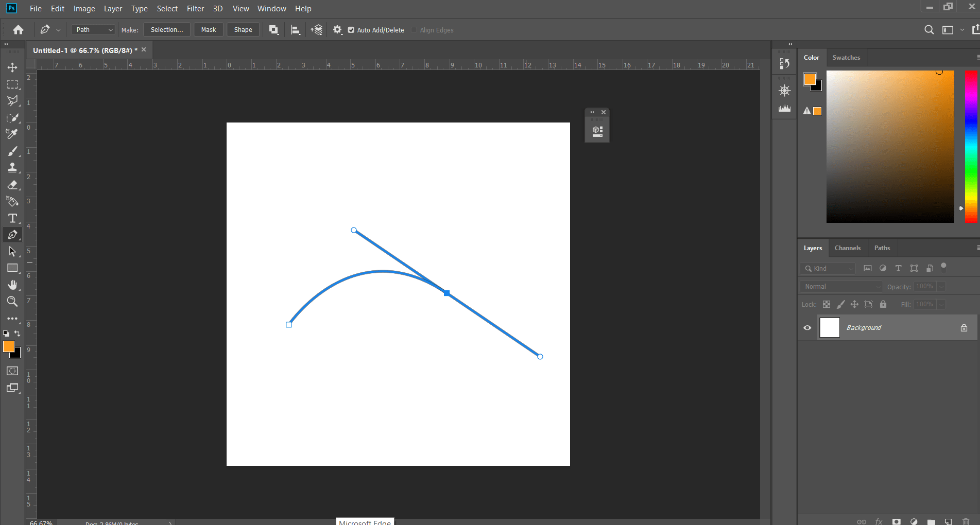
Task: Open the Normal blend mode dropdown
Action: pos(842,287)
